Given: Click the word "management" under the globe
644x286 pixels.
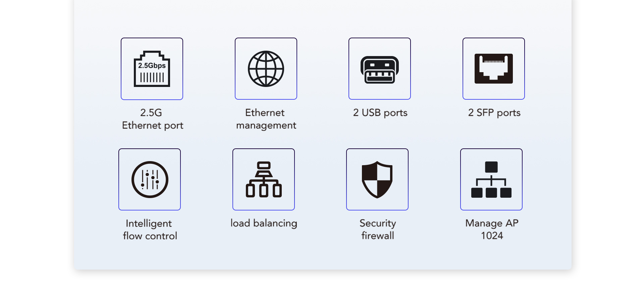Looking at the screenshot, I should (266, 126).
